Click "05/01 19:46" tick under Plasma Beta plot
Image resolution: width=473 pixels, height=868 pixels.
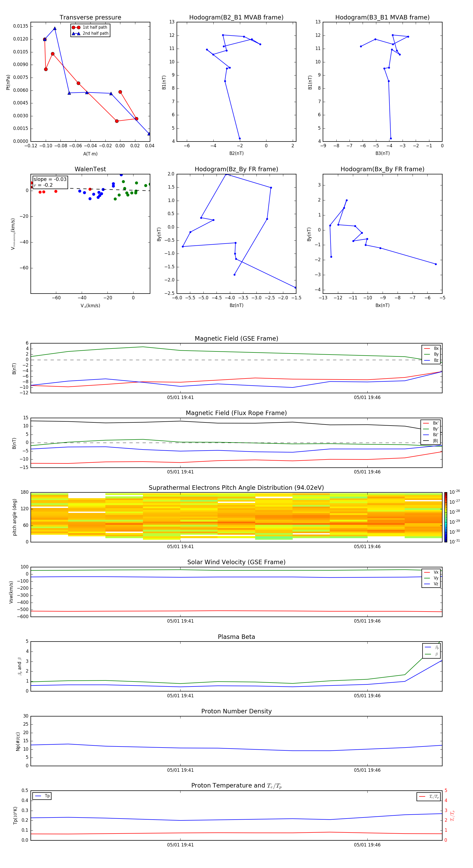pyautogui.click(x=367, y=695)
